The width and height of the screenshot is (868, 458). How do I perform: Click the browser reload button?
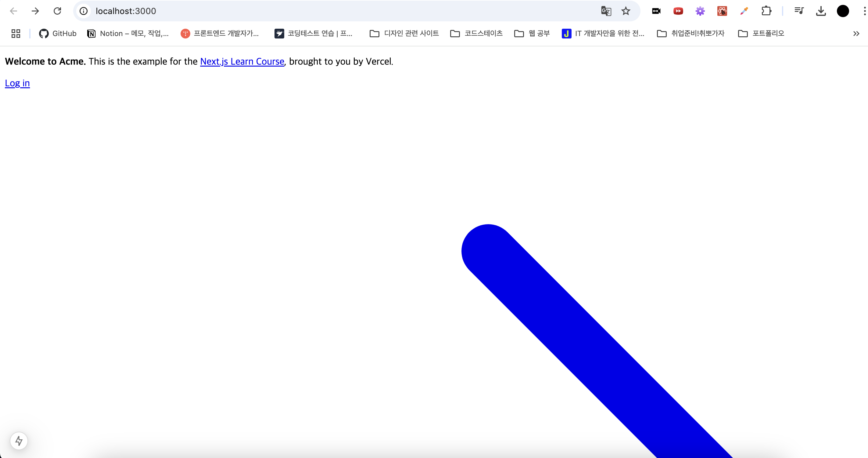pos(57,11)
